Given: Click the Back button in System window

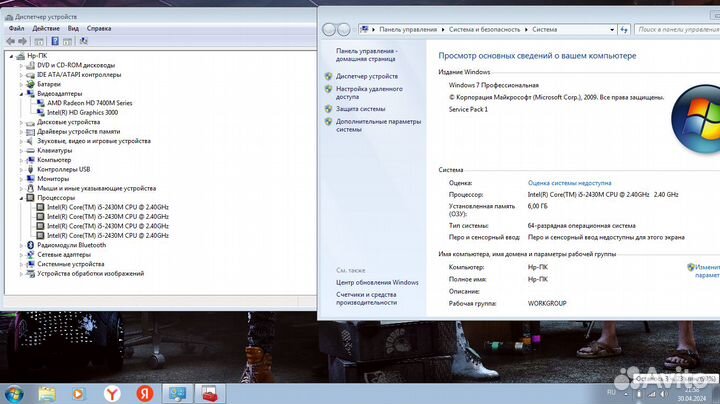Looking at the screenshot, I should point(329,29).
